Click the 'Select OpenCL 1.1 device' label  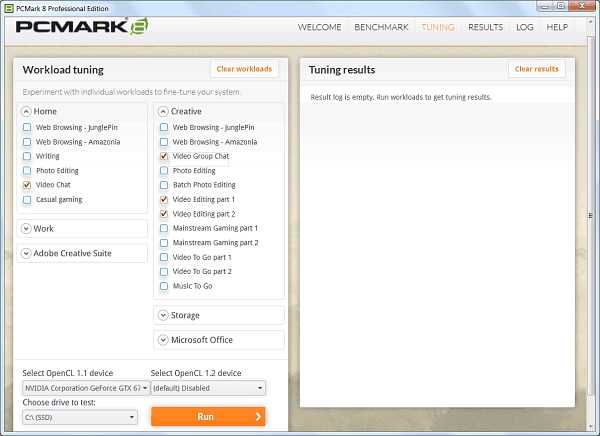pyautogui.click(x=68, y=373)
